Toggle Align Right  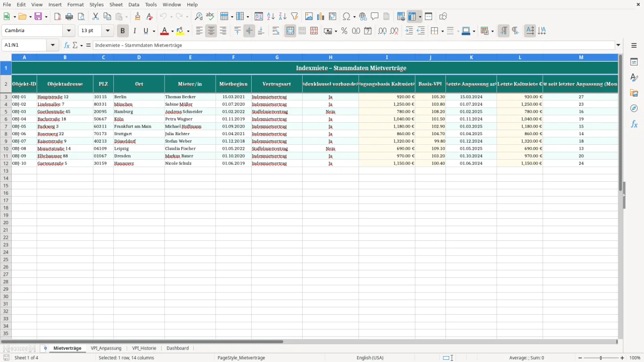pyautogui.click(x=223, y=31)
